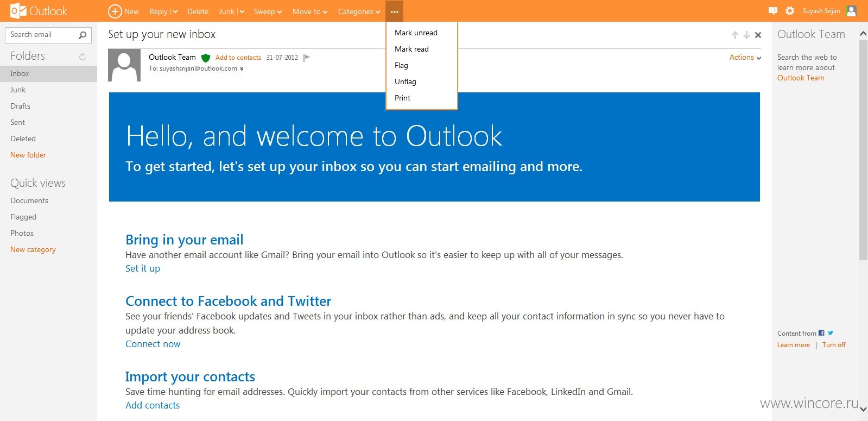Open Suyash Srijan account menu
The image size is (868, 421).
[821, 11]
